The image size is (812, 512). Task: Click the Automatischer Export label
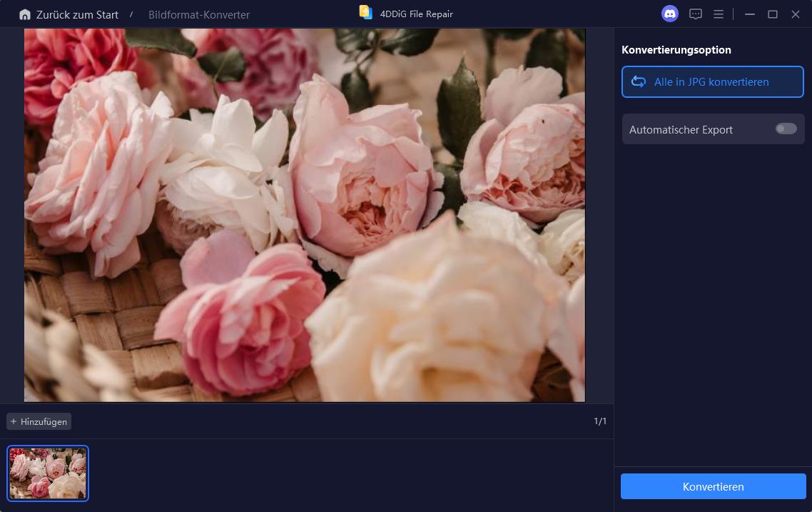(681, 129)
